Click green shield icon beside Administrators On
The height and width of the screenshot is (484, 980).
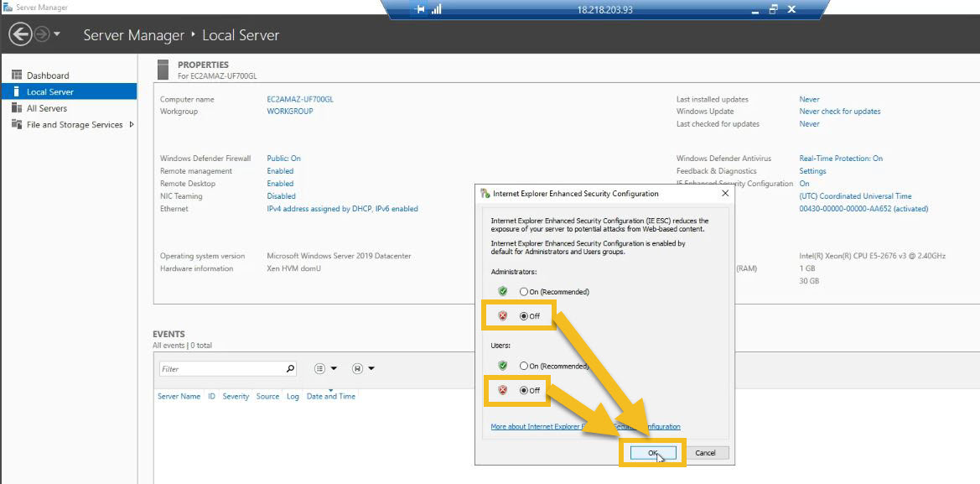(x=502, y=291)
